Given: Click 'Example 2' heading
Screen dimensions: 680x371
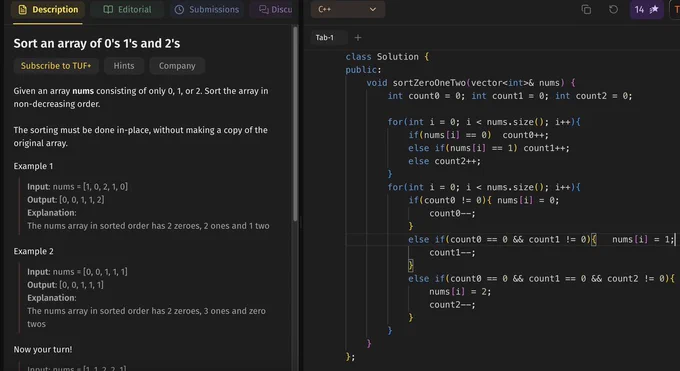Looking at the screenshot, I should (33, 251).
